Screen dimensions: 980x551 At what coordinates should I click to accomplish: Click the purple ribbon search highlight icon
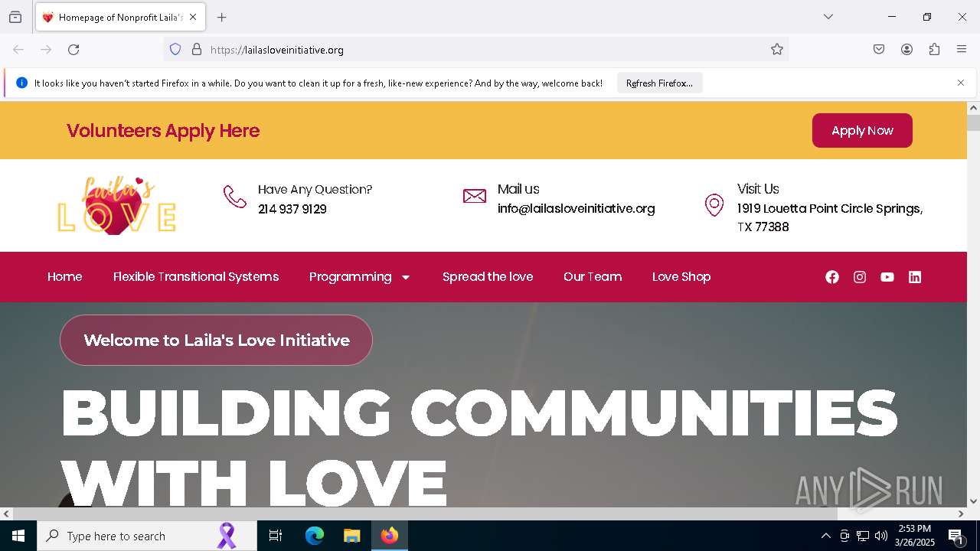pyautogui.click(x=227, y=536)
